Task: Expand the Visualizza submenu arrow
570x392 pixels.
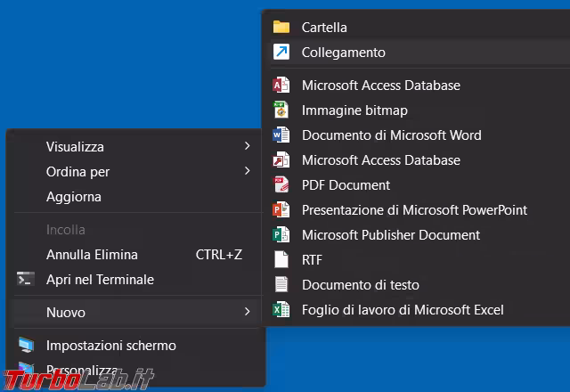Action: point(247,146)
